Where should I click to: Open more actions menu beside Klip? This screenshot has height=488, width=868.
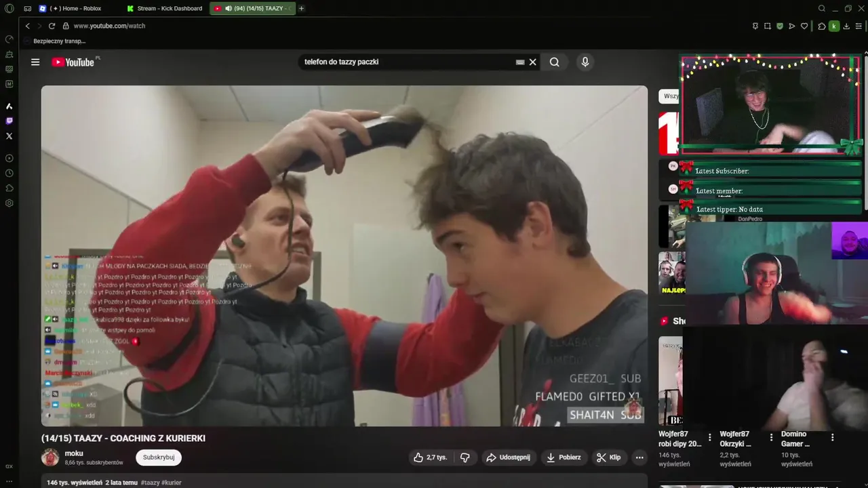pyautogui.click(x=639, y=457)
